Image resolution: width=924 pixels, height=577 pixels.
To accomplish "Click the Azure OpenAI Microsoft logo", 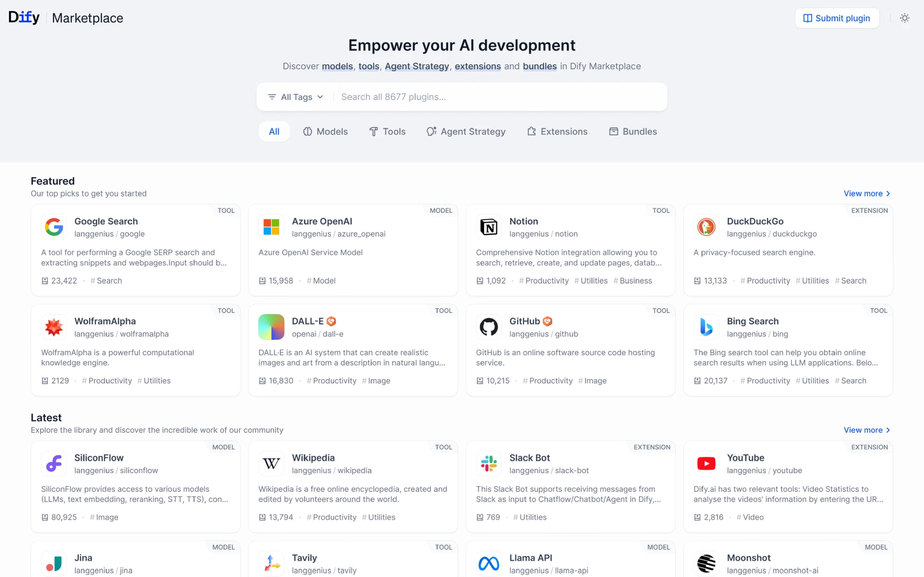I will [271, 227].
